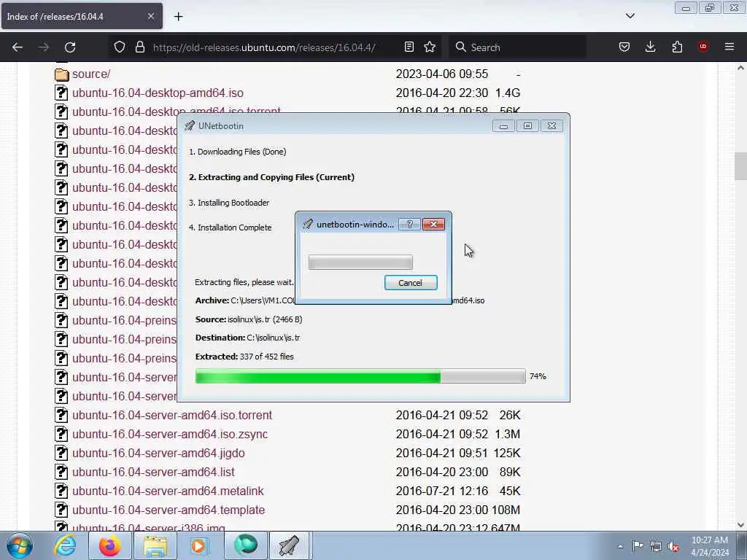Click the source/ folder icon
The image size is (747, 560).
click(61, 74)
